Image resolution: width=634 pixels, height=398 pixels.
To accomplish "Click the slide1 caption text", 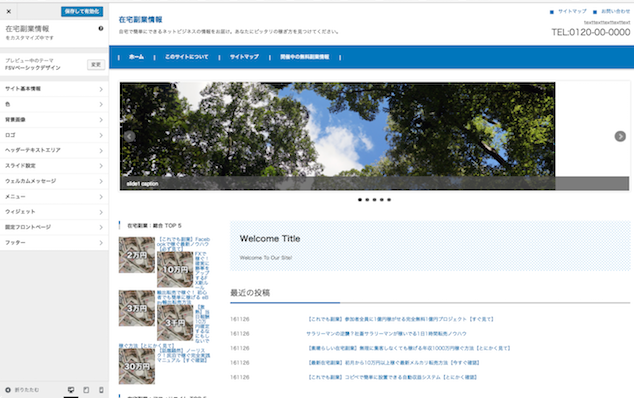I will [x=142, y=184].
